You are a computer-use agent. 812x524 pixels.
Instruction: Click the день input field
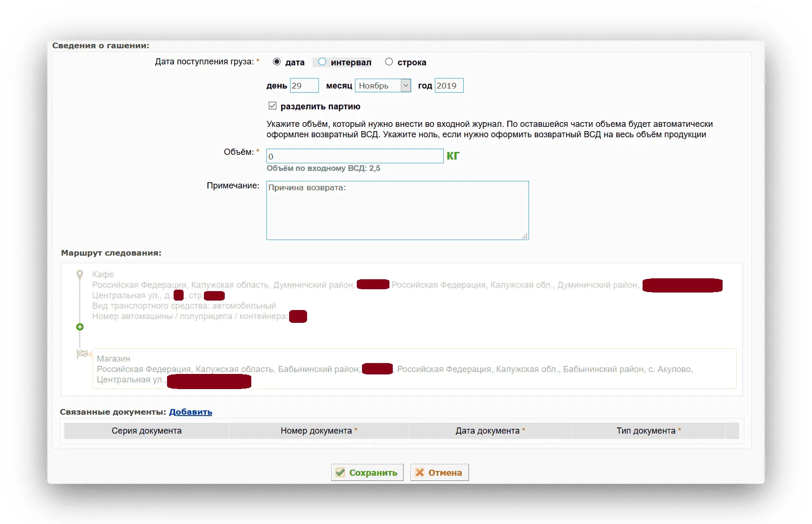304,86
